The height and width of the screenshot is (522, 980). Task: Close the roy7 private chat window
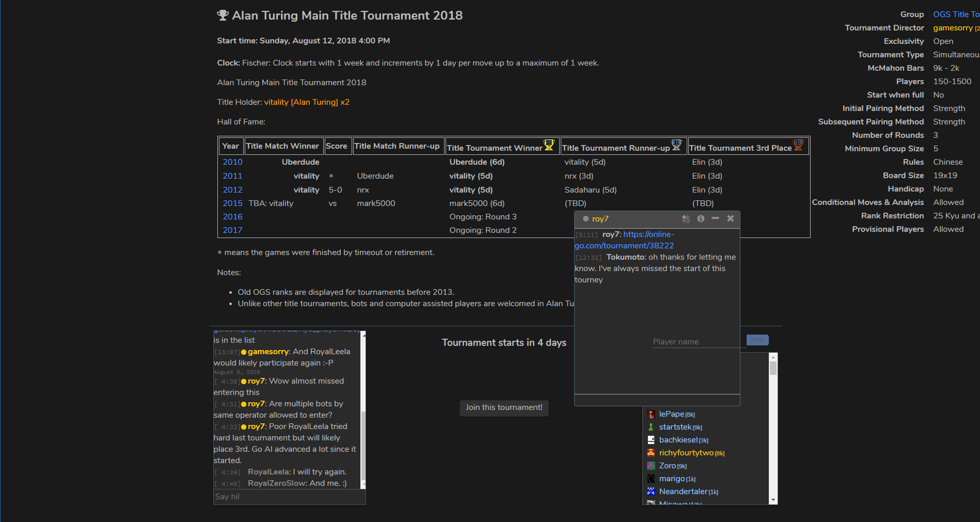pyautogui.click(x=731, y=218)
